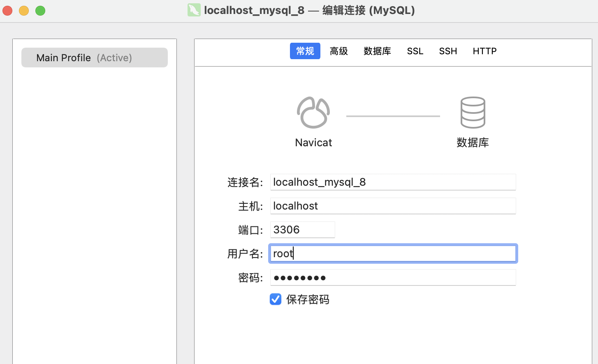Select the Main Profile (Active) entry

[95, 58]
